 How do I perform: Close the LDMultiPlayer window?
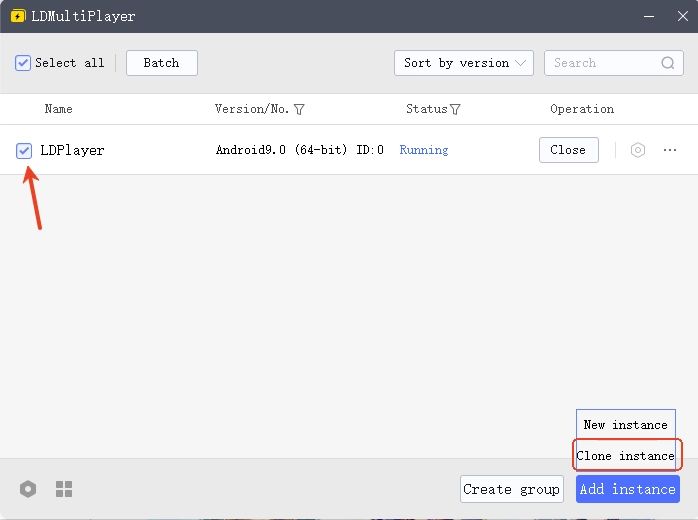[682, 16]
